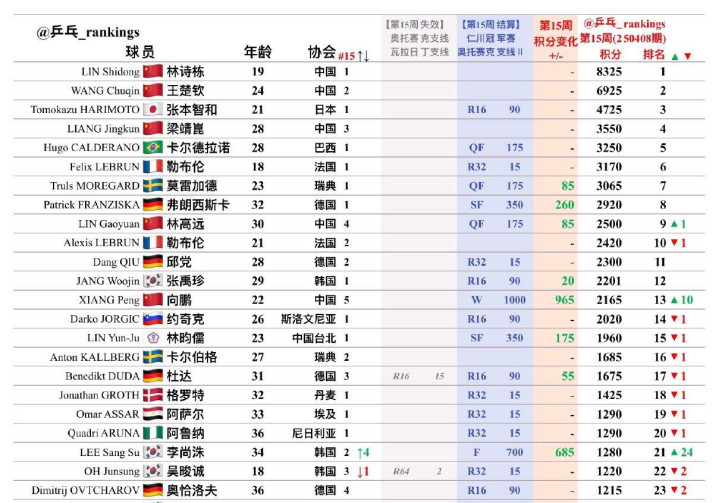Click the 积分 column header
The image size is (719, 503).
coord(610,55)
